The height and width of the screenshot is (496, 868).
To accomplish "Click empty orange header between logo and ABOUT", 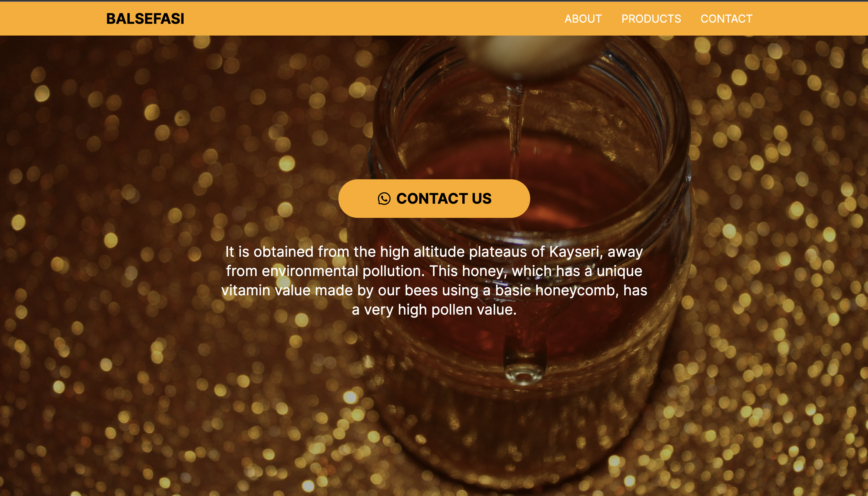I will [x=374, y=19].
